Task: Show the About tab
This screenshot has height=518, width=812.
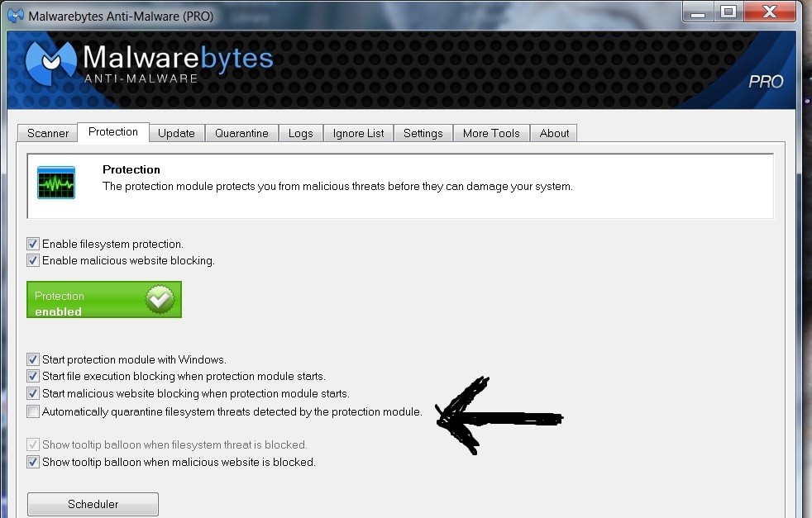Action: (x=554, y=134)
